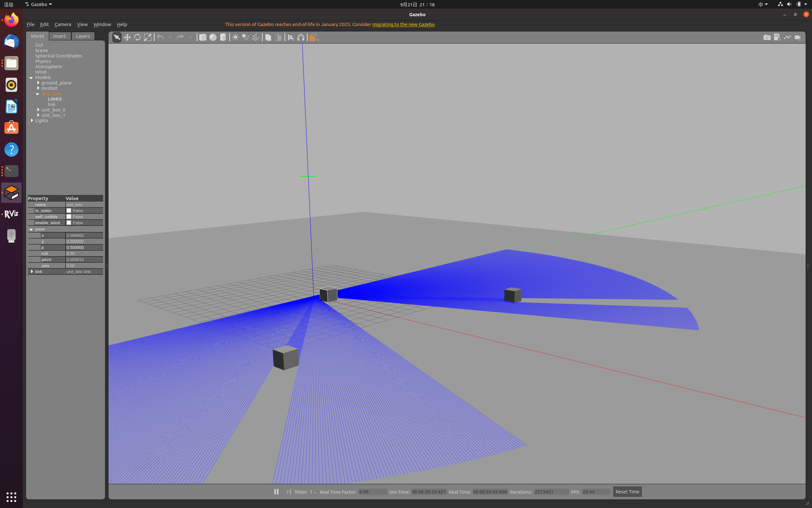
Task: Edit the pose x value field
Action: pos(84,235)
